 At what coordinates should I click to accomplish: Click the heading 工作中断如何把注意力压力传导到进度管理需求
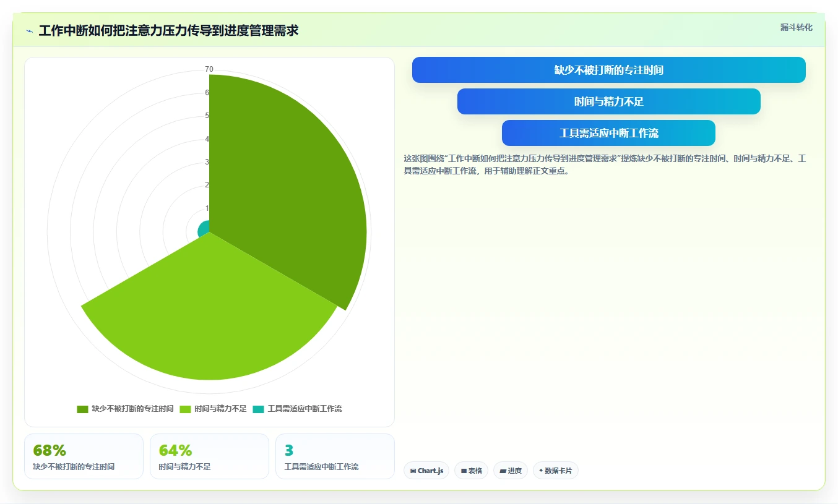point(168,31)
